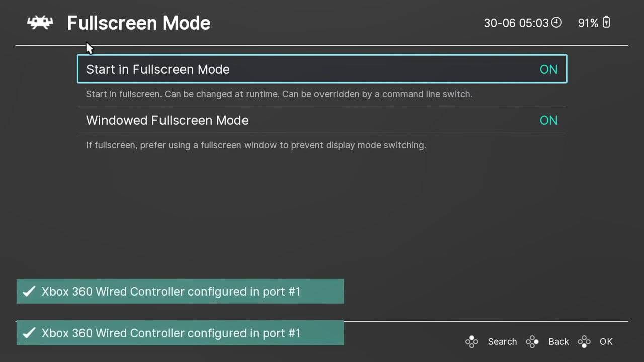Click the Search gamepad icon at the bottom
The width and height of the screenshot is (644, 362).
point(472,341)
